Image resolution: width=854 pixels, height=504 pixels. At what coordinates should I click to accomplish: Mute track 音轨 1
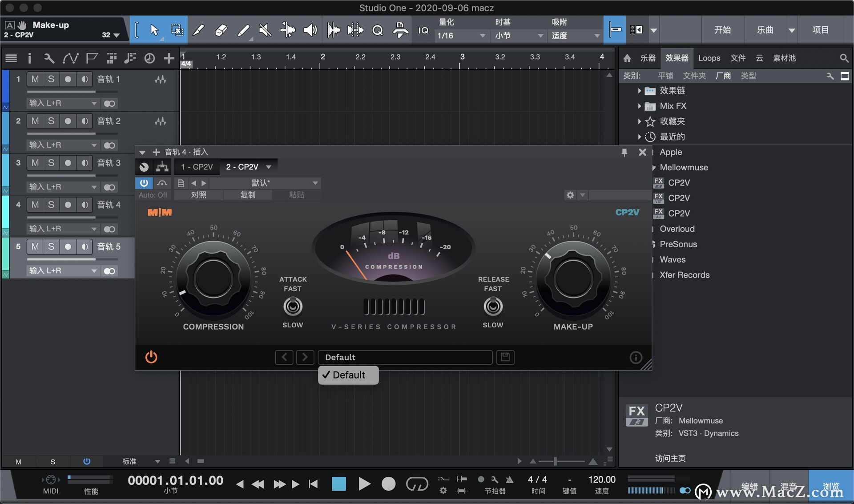click(x=35, y=79)
